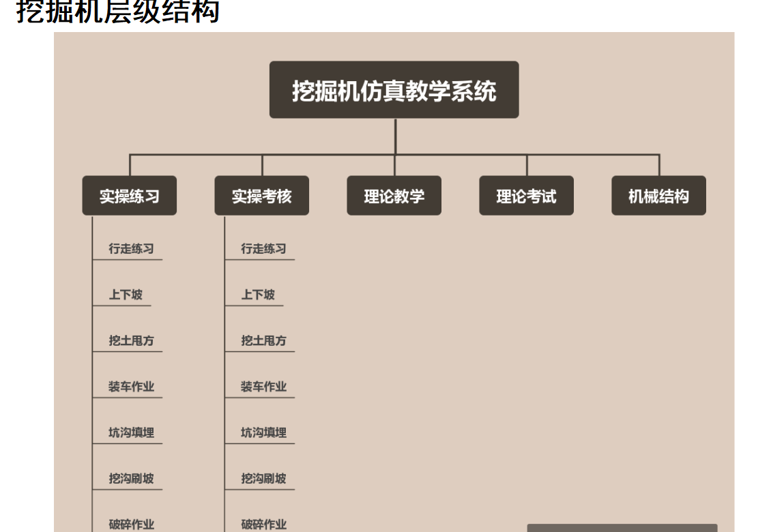Screen dimensions: 771x532
Task: Click 坑沟填埋 under 实操考核
Action: pyautogui.click(x=263, y=432)
